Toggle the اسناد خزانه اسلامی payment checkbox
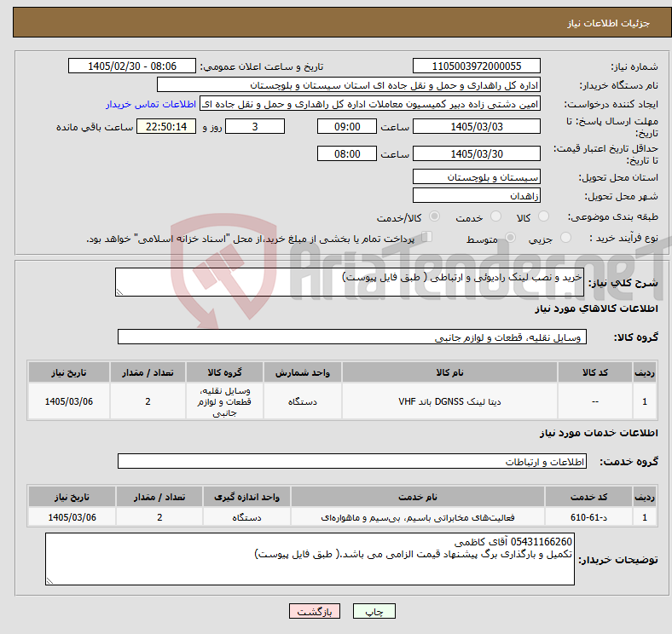This screenshot has width=672, height=634. [427, 236]
